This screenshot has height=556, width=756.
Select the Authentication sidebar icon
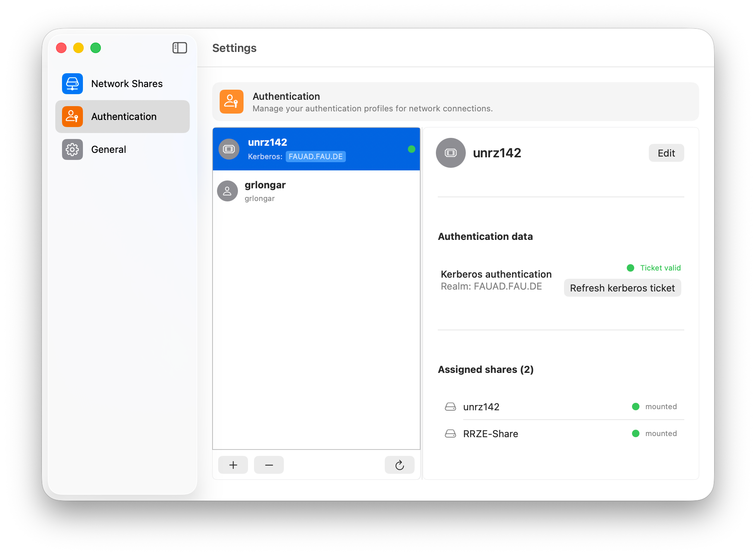72,116
